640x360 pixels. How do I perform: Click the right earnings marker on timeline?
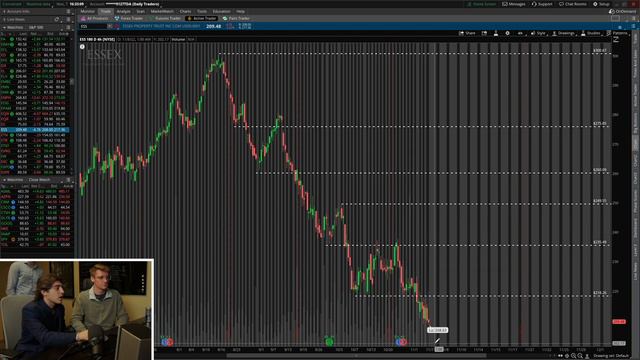point(401,342)
